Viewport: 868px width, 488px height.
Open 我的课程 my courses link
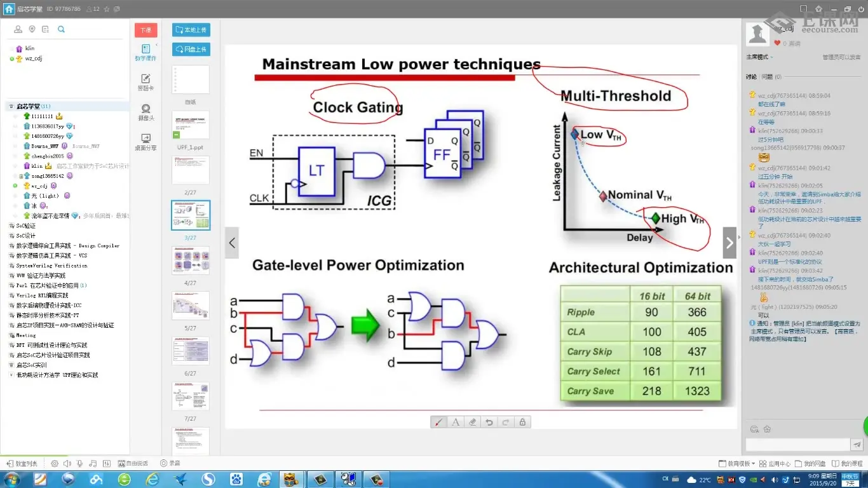click(x=848, y=464)
